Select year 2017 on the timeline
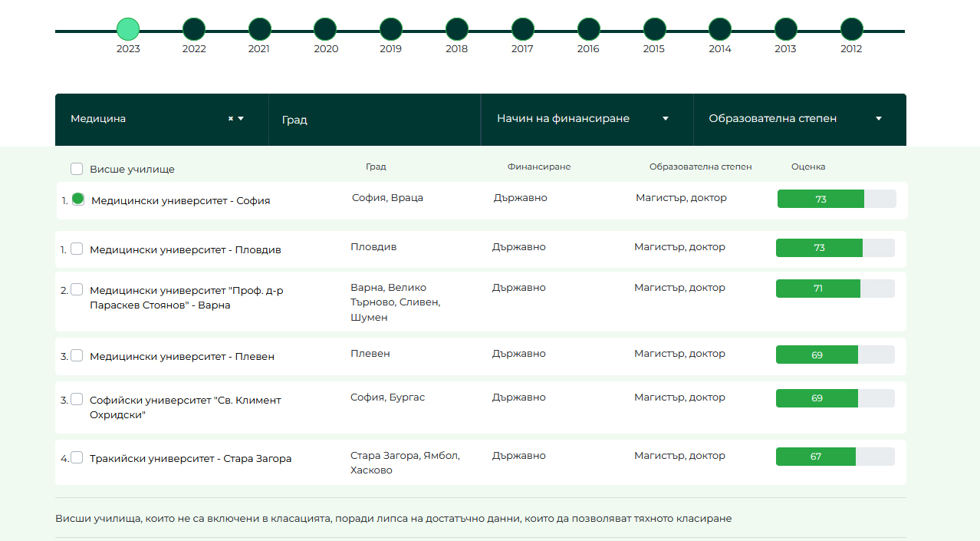Screen dimensions: 980x541 coord(523,30)
